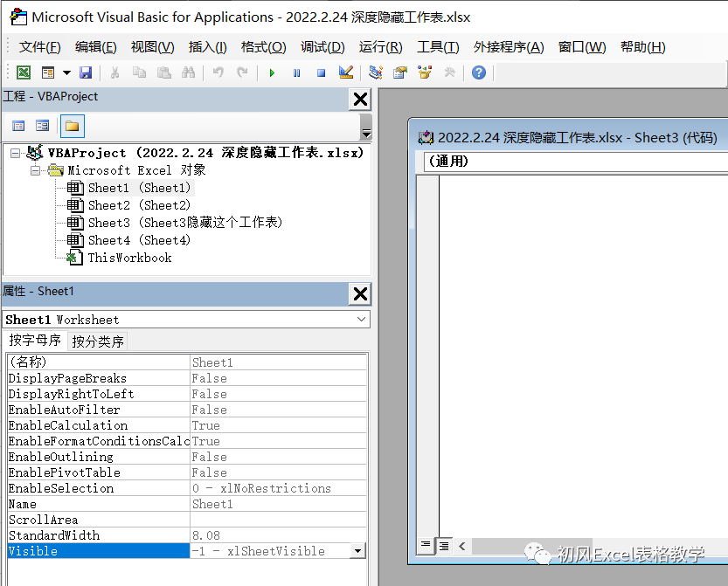This screenshot has width=728, height=586.
Task: Collapse the VBAProject root node
Action: click(15, 153)
